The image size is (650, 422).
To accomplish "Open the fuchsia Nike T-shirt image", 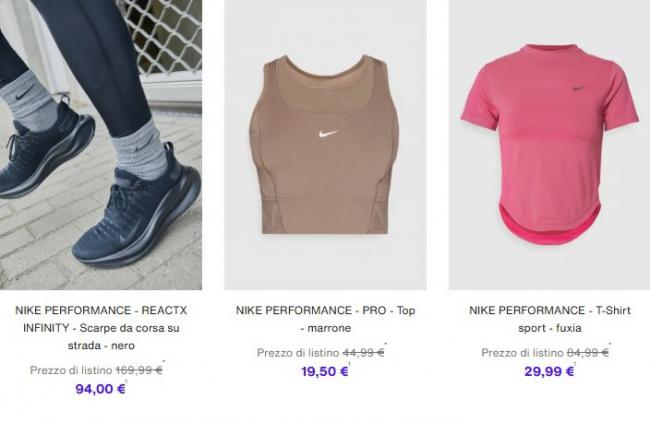I will point(549,145).
